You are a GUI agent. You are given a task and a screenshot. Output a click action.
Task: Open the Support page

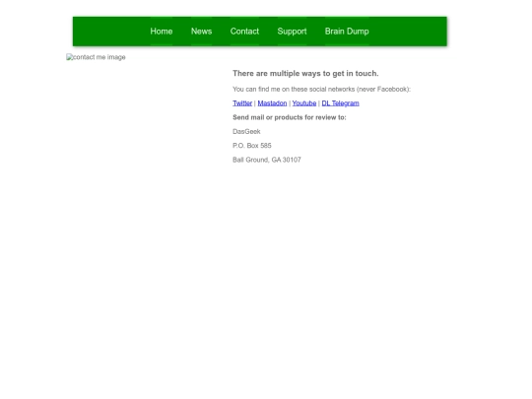pos(293,32)
